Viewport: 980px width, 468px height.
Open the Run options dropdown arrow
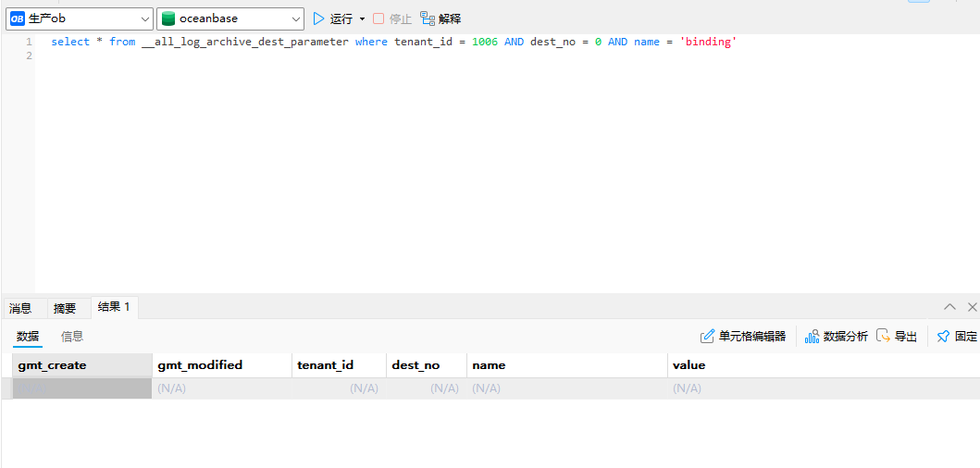click(x=362, y=18)
